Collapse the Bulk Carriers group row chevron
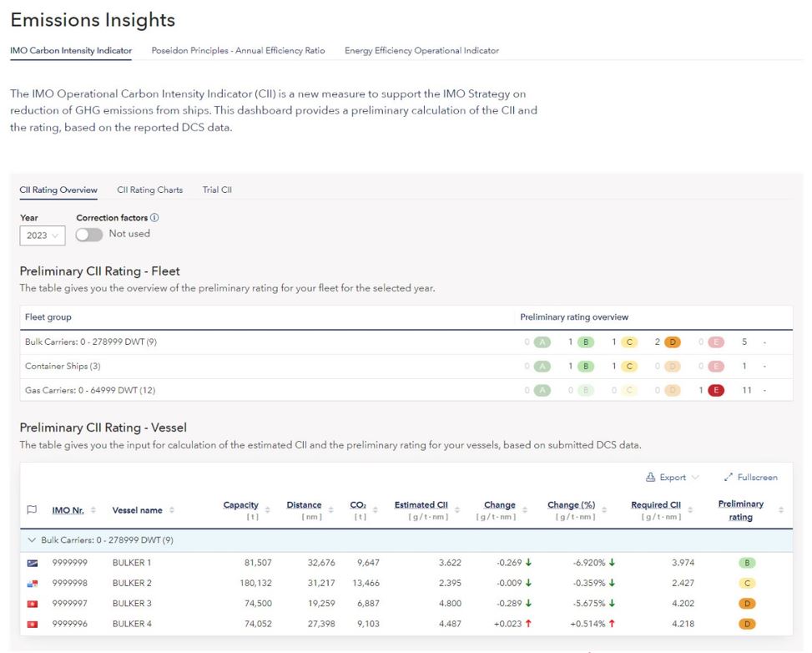812x653 pixels. 32,540
